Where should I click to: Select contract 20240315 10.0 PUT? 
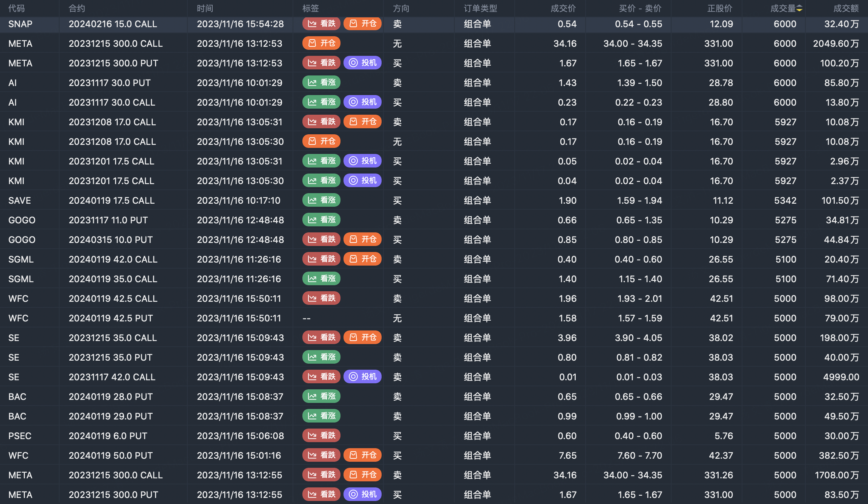click(110, 240)
